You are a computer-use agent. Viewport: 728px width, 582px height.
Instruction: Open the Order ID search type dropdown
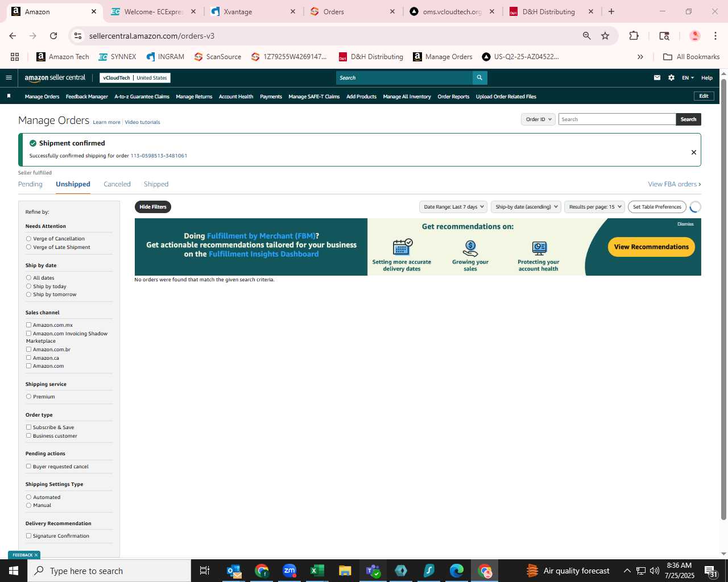(538, 119)
